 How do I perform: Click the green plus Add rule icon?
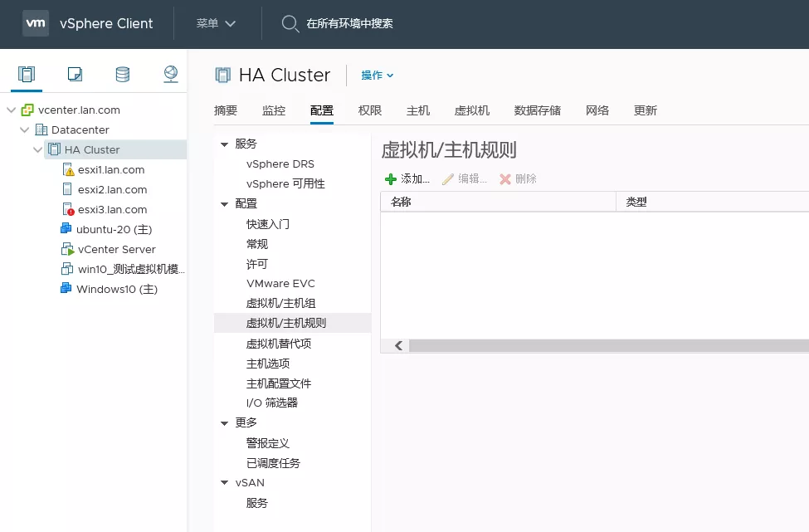(391, 179)
